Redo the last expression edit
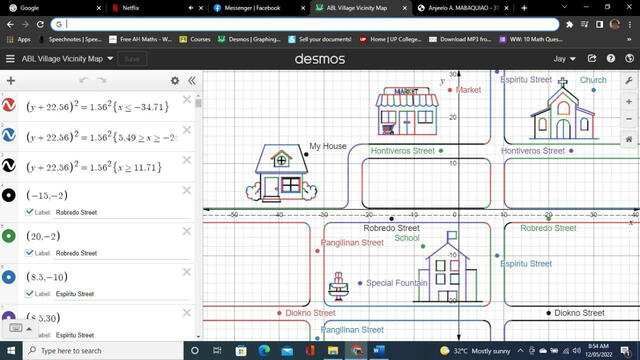 [x=102, y=80]
